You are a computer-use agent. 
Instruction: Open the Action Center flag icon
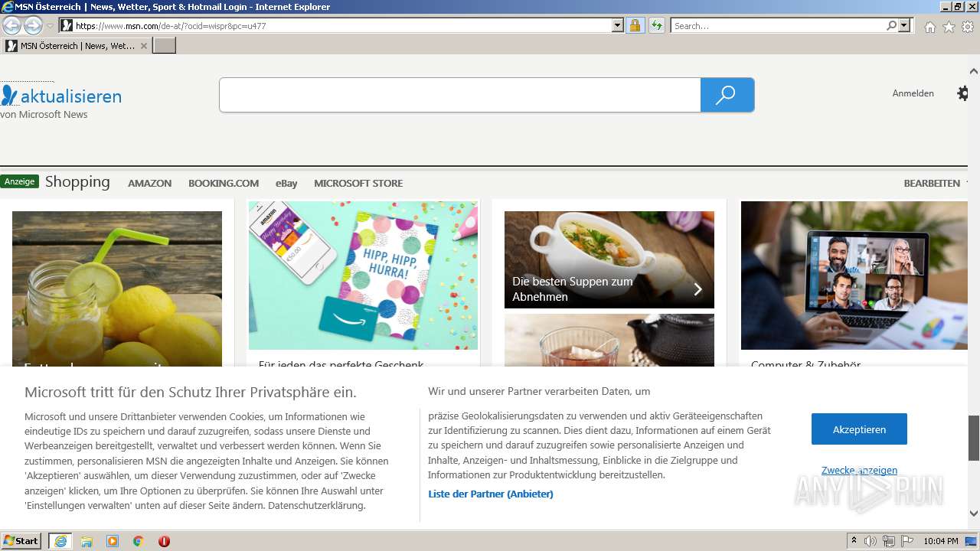click(x=907, y=541)
